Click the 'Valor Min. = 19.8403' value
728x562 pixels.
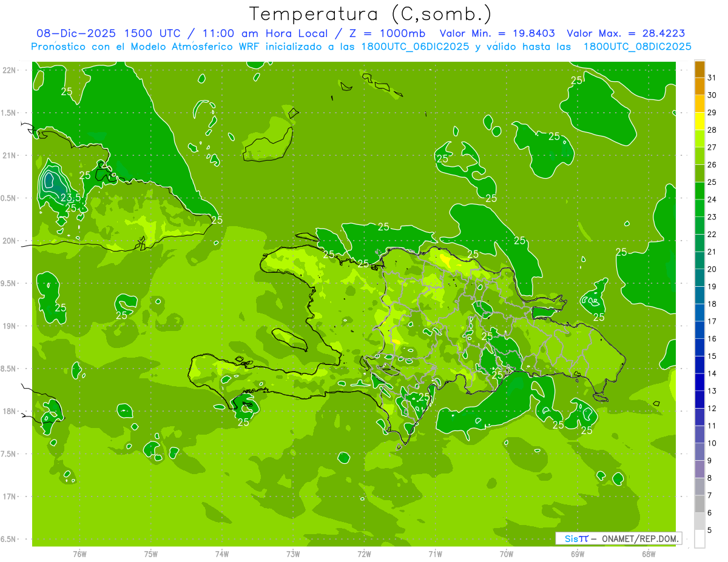pyautogui.click(x=497, y=33)
